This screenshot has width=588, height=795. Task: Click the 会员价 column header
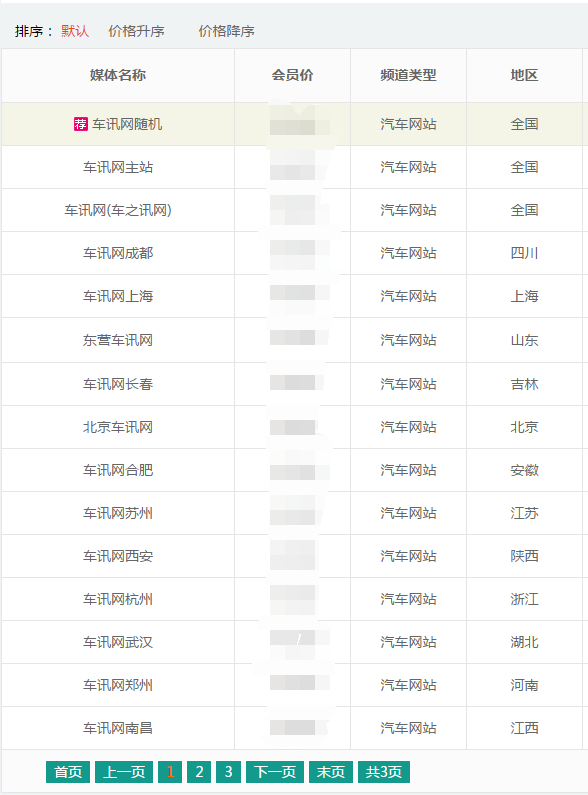point(292,76)
